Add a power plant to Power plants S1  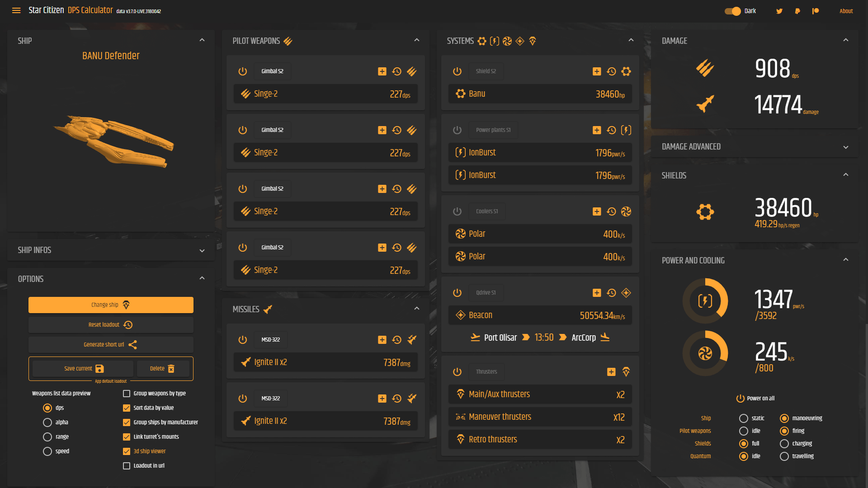coord(597,130)
